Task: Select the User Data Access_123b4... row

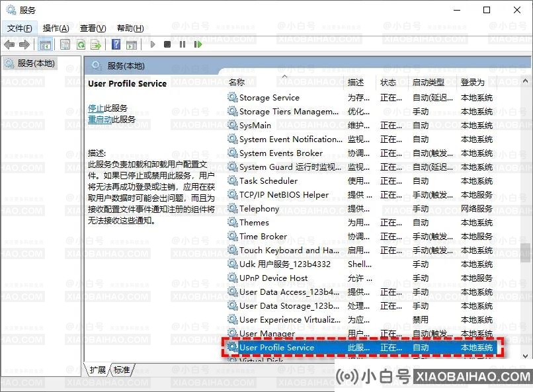Action: [360, 292]
